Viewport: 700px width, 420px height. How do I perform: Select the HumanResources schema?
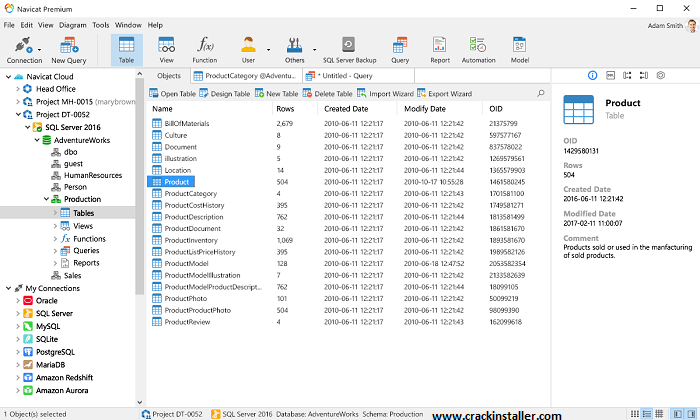coord(93,175)
